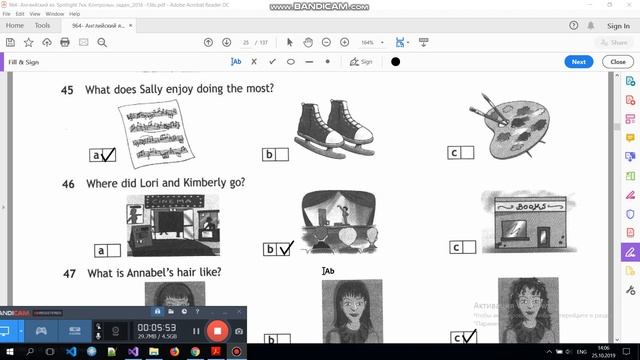Go to the next page arrow

click(x=227, y=42)
